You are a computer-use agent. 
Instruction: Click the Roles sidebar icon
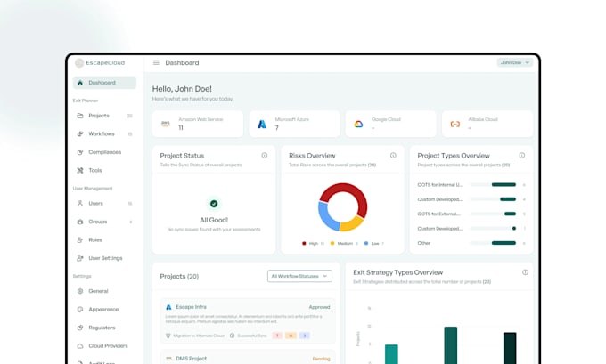pos(80,239)
